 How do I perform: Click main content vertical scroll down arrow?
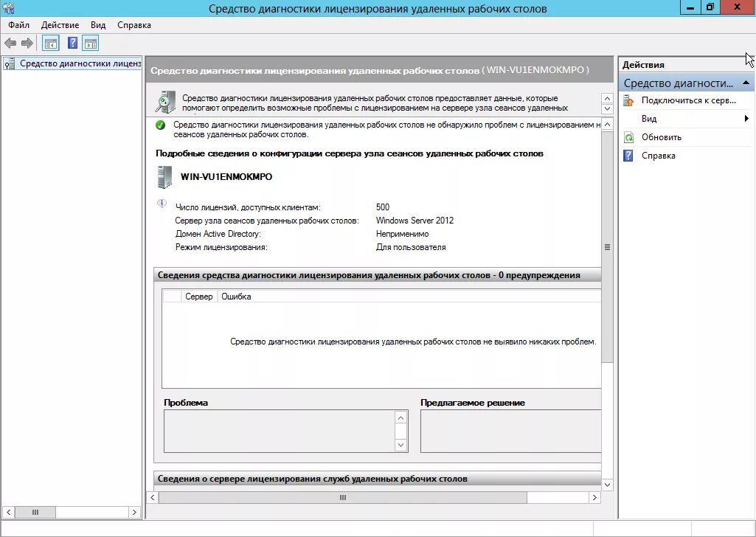click(608, 485)
